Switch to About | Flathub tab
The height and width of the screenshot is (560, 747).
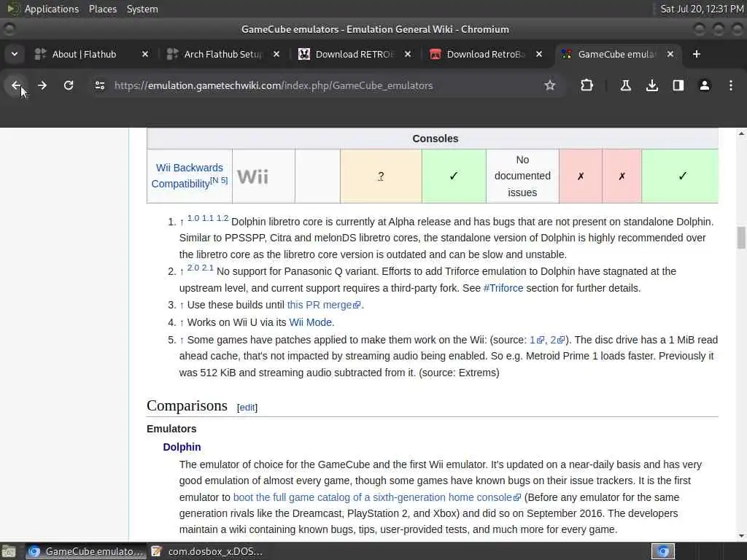coord(84,54)
